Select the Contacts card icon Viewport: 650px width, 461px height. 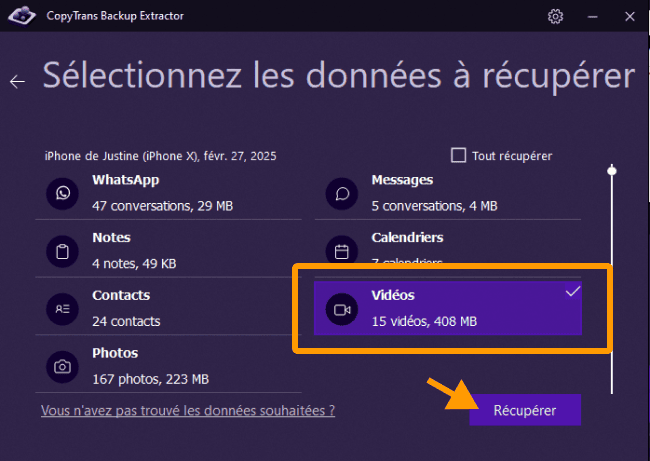[63, 309]
